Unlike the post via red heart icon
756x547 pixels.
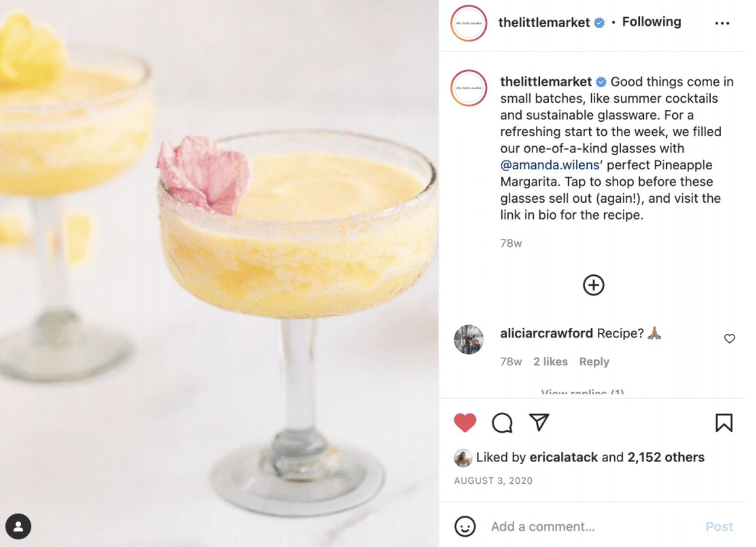[x=465, y=423]
